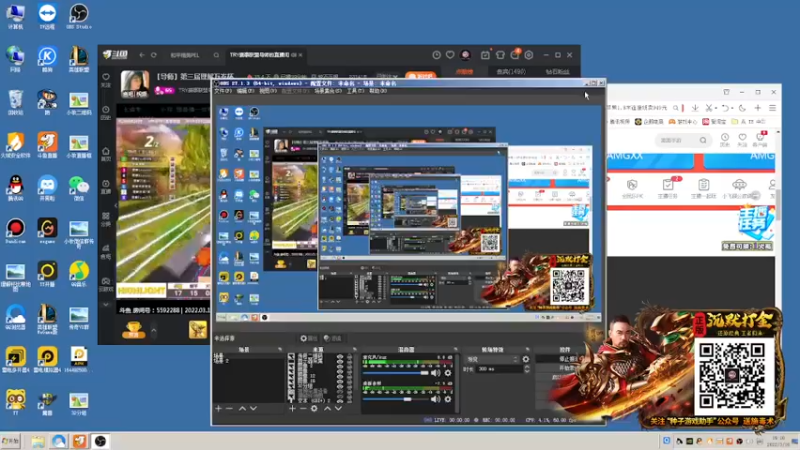Screen dimensions: 800x450
Task: Move selected source down in Sources panel
Action: coord(338,409)
